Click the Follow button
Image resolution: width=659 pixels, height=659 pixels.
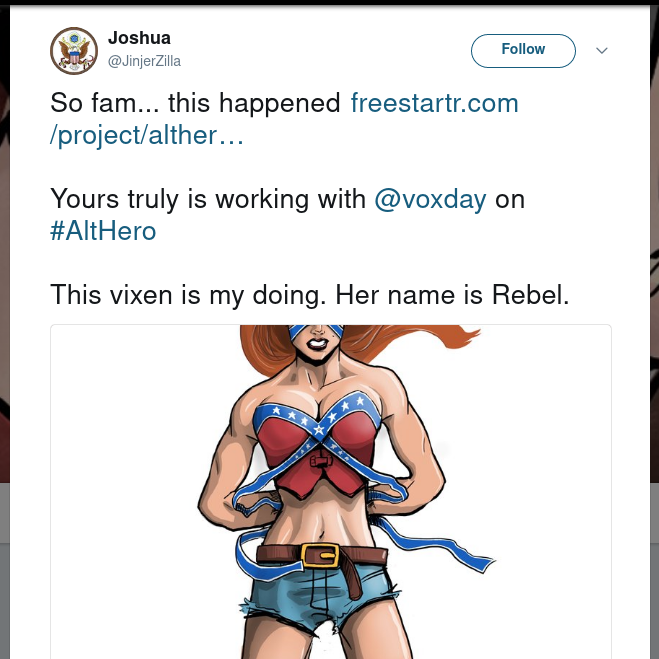pos(523,51)
